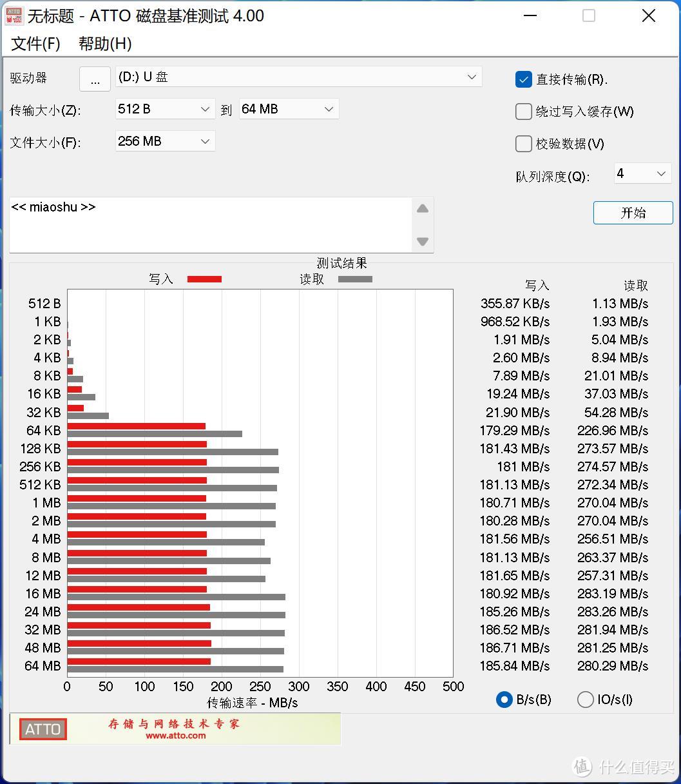Click the 274.57 MB/s read value
Image resolution: width=681 pixels, height=784 pixels.
(613, 467)
